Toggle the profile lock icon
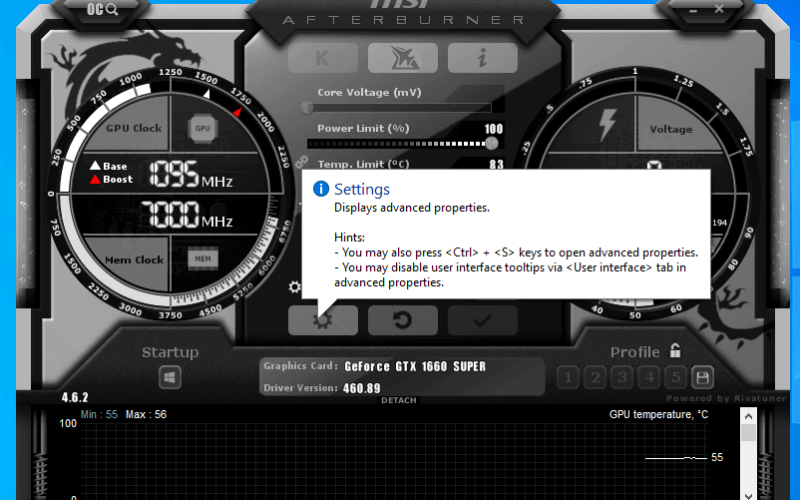Screen dimensions: 800x500 [x=675, y=351]
